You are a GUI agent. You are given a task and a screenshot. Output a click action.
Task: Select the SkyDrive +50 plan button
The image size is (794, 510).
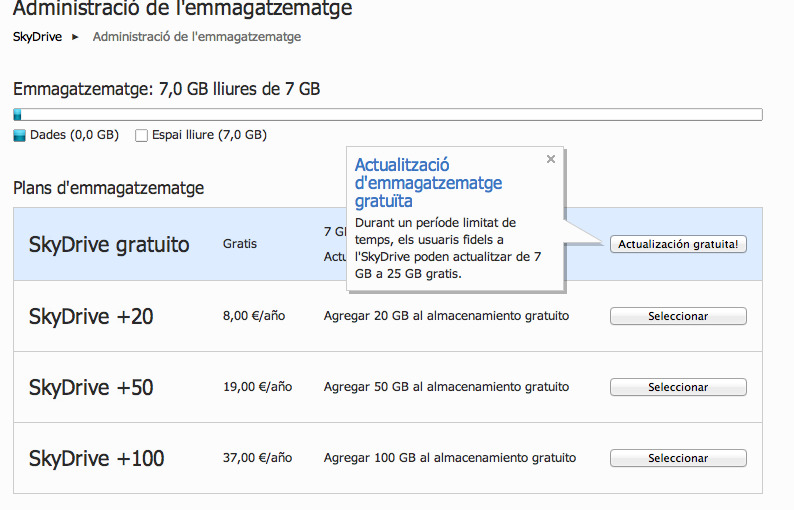678,387
